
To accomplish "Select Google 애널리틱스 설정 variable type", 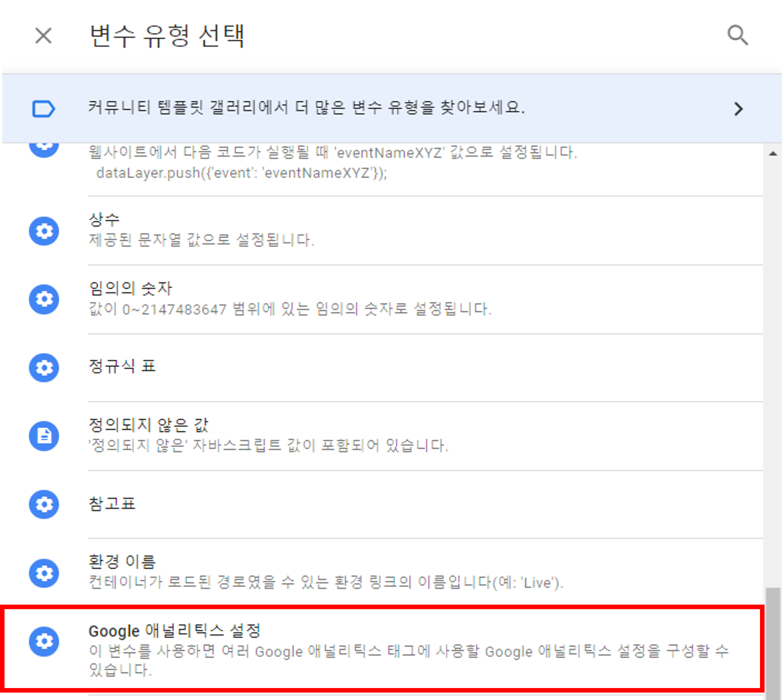I will pos(175,631).
